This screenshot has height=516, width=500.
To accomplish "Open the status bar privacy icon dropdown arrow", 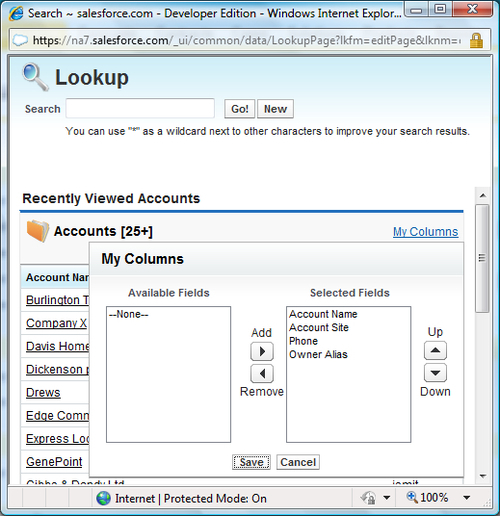I will coord(387,498).
